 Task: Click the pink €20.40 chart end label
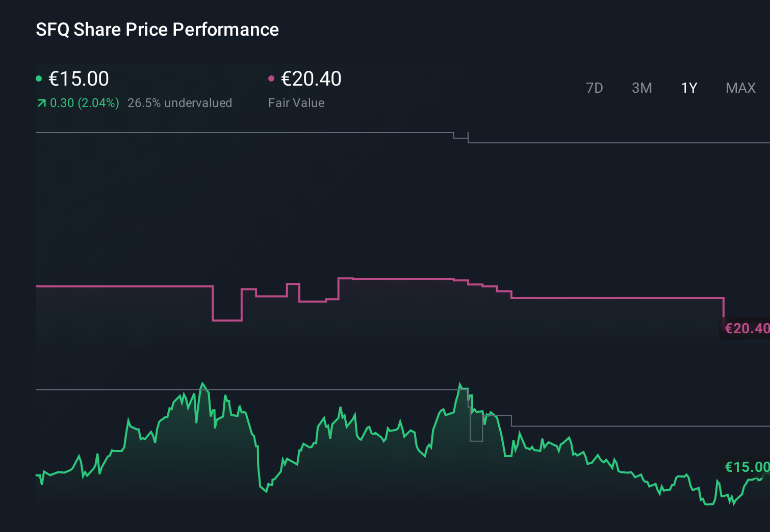pos(747,328)
